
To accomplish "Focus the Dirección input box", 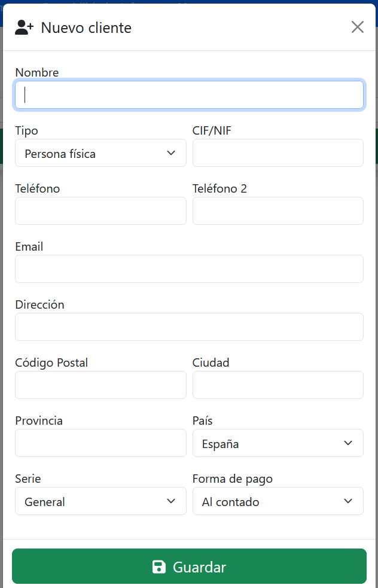I will pyautogui.click(x=189, y=327).
